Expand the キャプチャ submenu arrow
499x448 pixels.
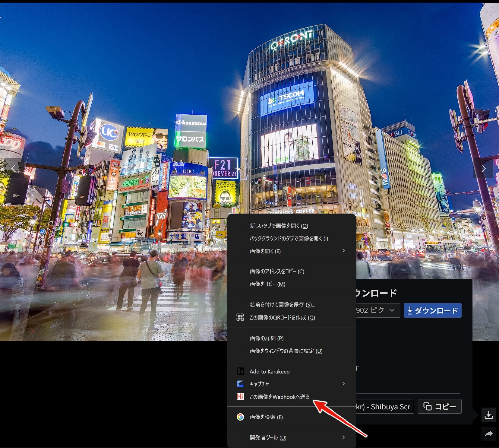tap(343, 384)
